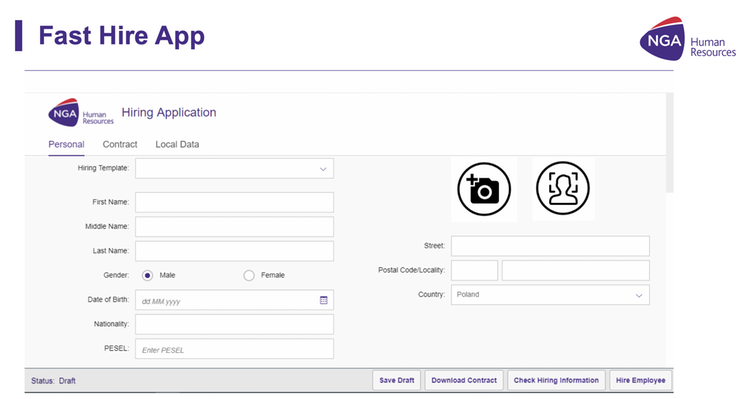Focus the First Name input field

coord(234,202)
